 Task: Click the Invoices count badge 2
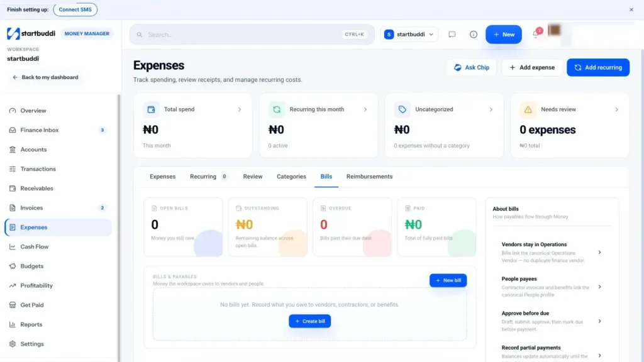click(103, 207)
